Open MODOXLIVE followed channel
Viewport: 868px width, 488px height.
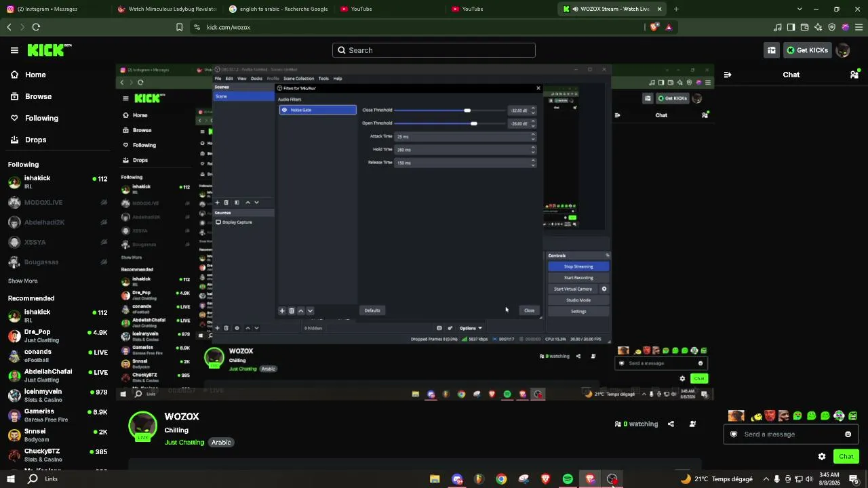pos(58,202)
